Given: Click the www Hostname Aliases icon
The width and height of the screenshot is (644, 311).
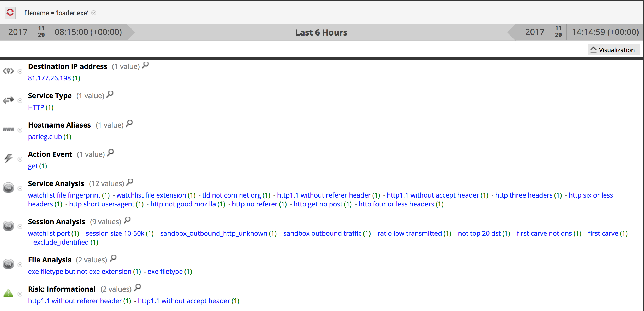Looking at the screenshot, I should pos(8,129).
